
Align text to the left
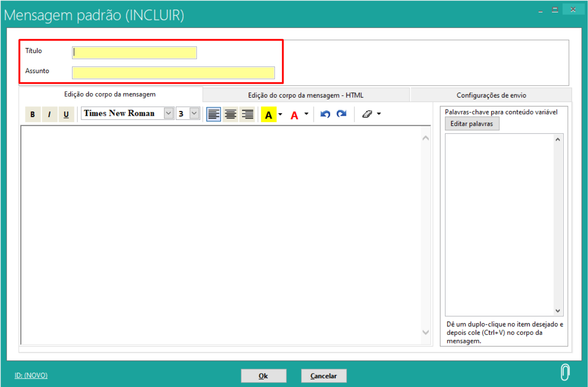(214, 114)
